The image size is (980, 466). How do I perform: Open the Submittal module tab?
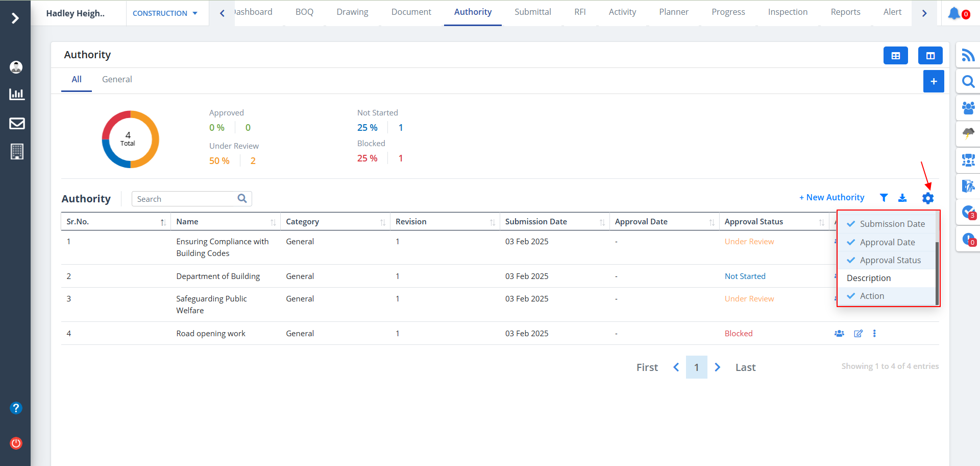pos(532,12)
